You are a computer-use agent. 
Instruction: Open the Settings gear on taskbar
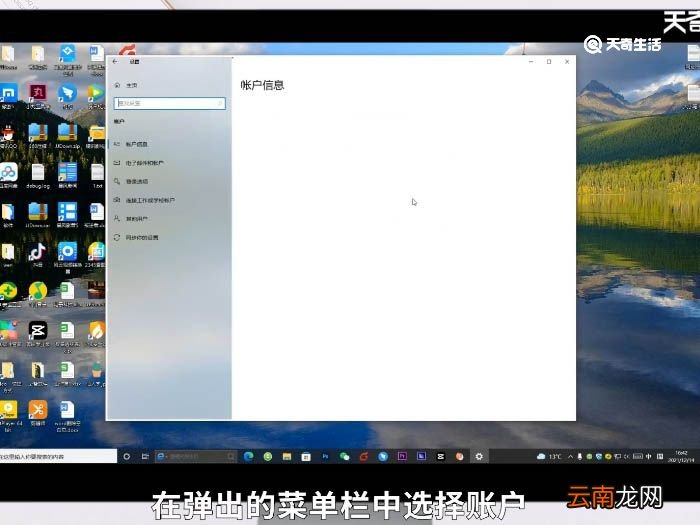click(x=479, y=456)
